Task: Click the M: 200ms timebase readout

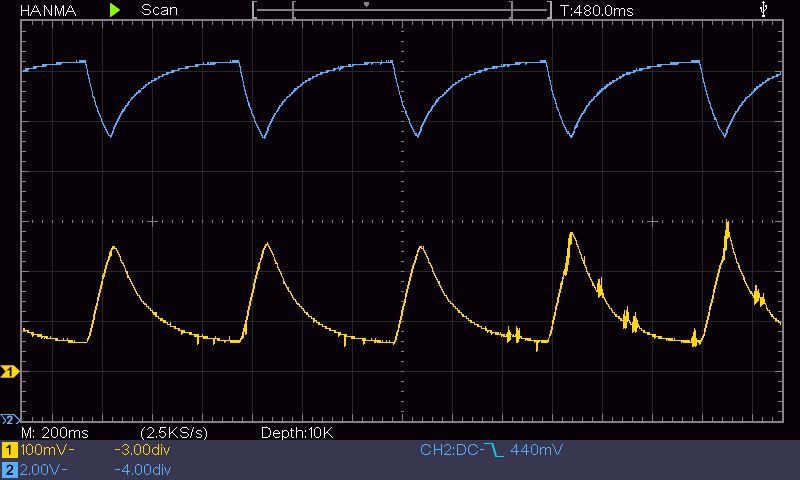Action: [55, 433]
